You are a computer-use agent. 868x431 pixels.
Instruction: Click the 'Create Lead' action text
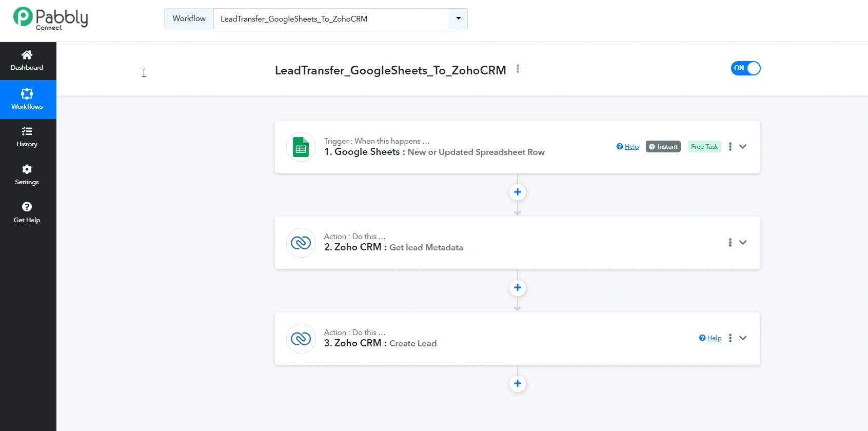click(413, 344)
